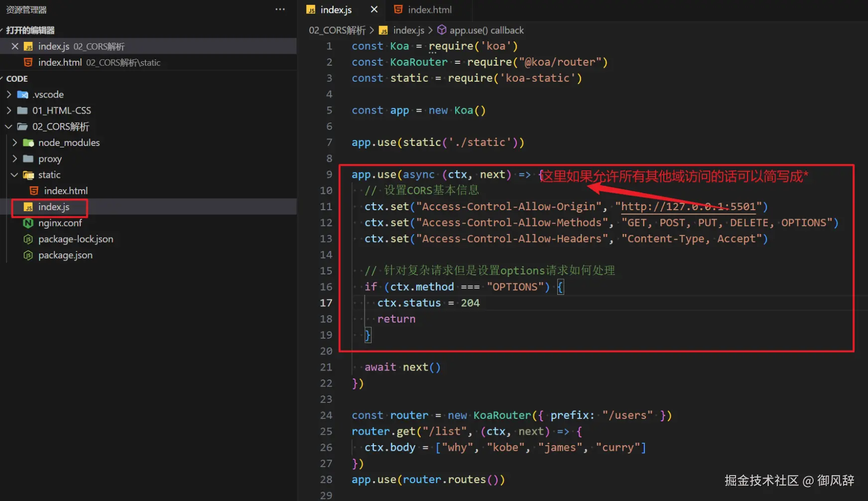Click the "OPTIONS" string on line 16
The height and width of the screenshot is (501, 868).
pyautogui.click(x=515, y=287)
